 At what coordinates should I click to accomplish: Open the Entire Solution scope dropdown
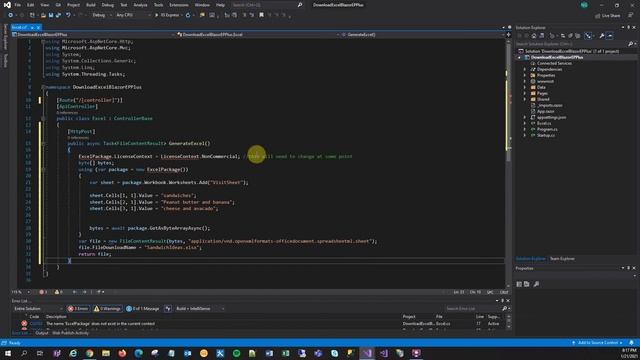click(x=38, y=309)
